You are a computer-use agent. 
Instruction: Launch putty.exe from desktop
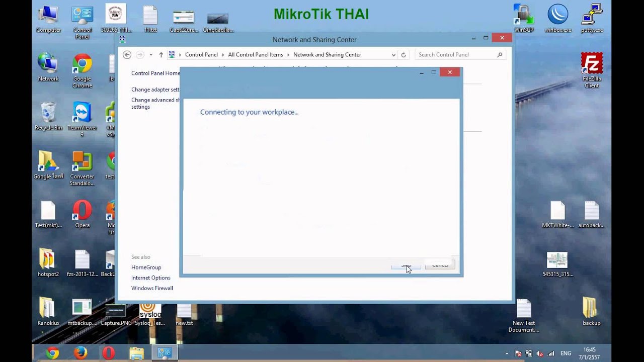592,19
